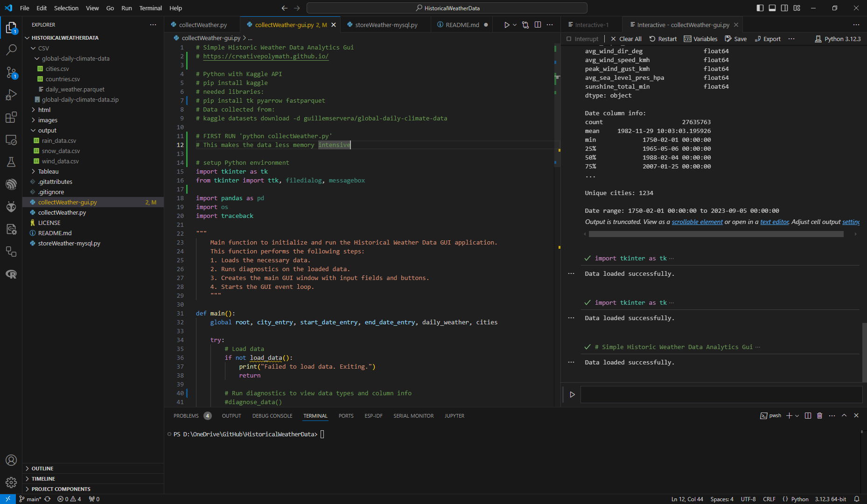Screen dimensions: 867x504
Task: Open the Terminal menu
Action: coord(150,8)
